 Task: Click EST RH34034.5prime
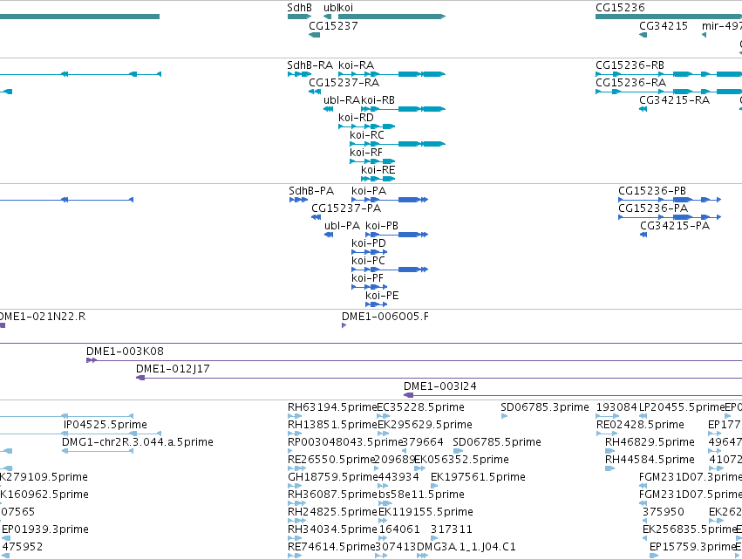(332, 529)
